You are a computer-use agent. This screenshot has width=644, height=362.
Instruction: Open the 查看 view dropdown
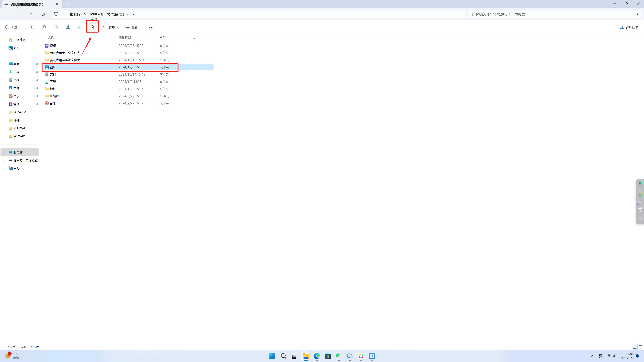click(x=133, y=27)
